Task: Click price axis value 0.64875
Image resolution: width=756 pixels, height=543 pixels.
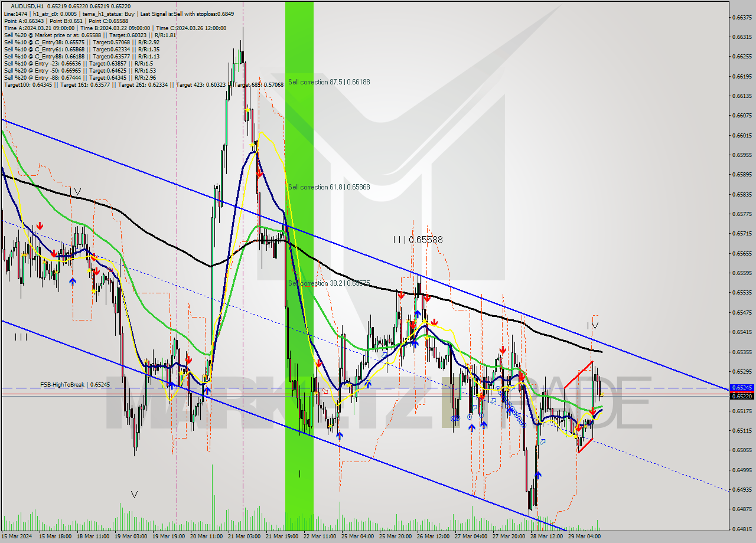Action: coord(742,509)
